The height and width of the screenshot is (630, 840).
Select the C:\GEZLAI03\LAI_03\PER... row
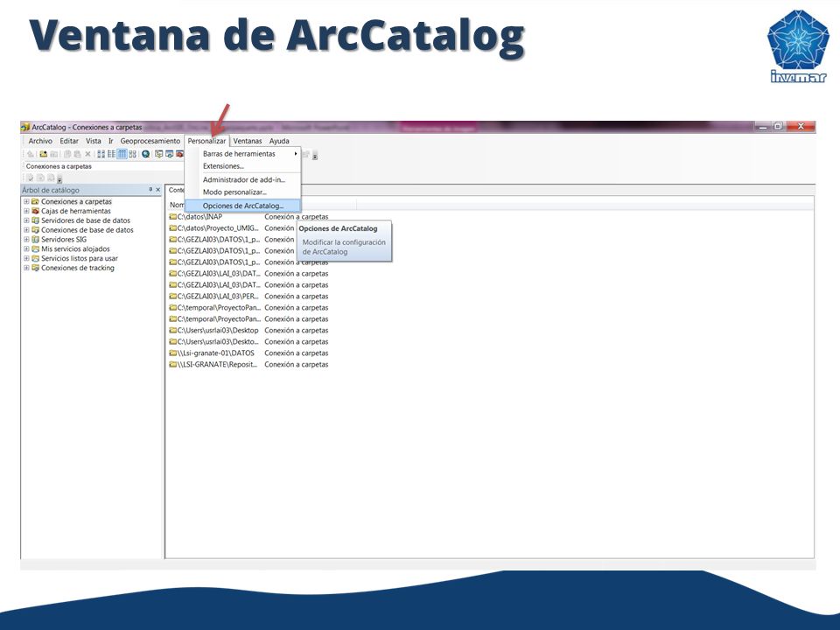[248, 297]
